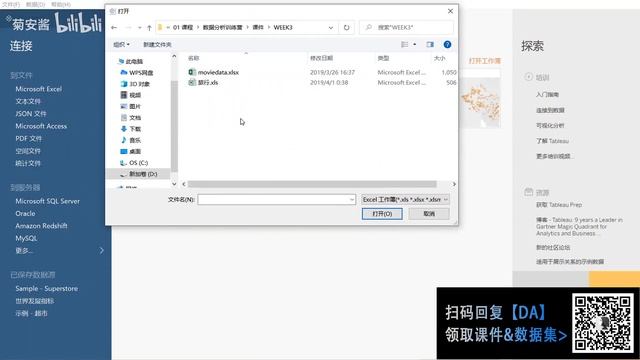Open 桌面 folder in tree
The image size is (640, 360).
tap(131, 151)
